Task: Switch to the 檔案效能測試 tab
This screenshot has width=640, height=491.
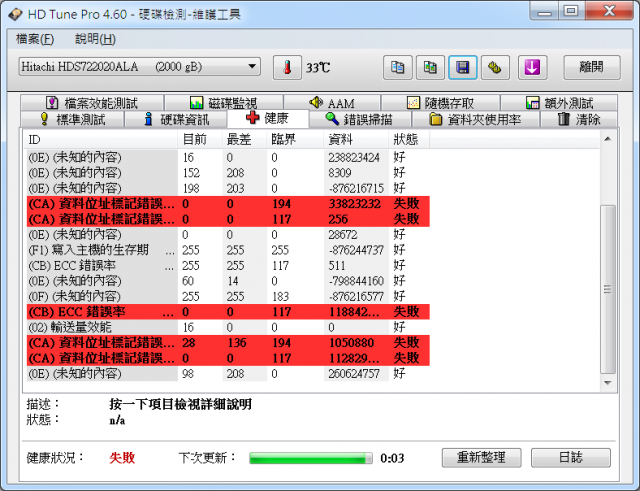Action: [x=92, y=102]
